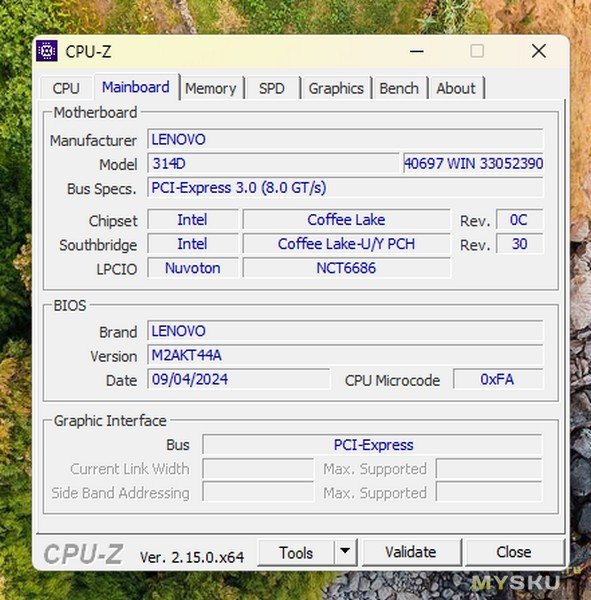
Task: Click the BIOS Date 09/04/2024
Action: [x=238, y=379]
